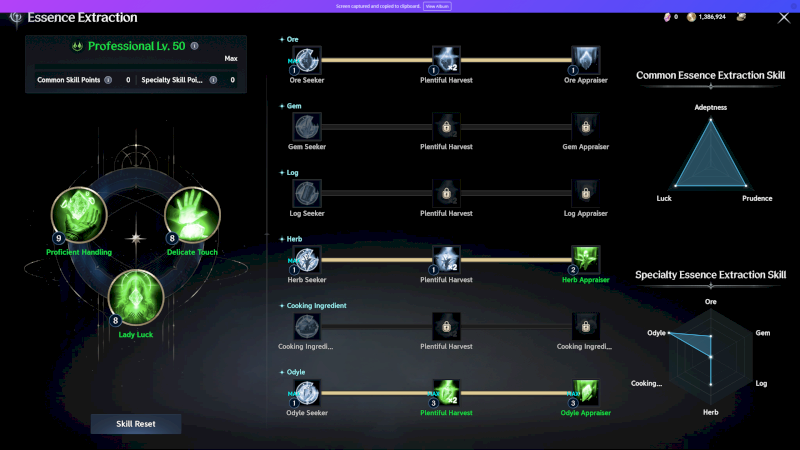Open info icon beside Professional Lv. 50
The height and width of the screenshot is (450, 800).
(x=194, y=46)
